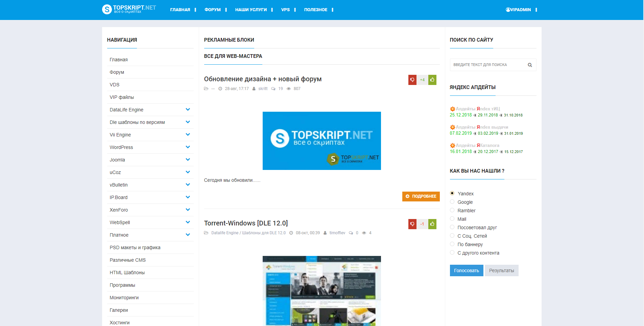Click comments icon of Torrent-Windows post

click(x=351, y=233)
